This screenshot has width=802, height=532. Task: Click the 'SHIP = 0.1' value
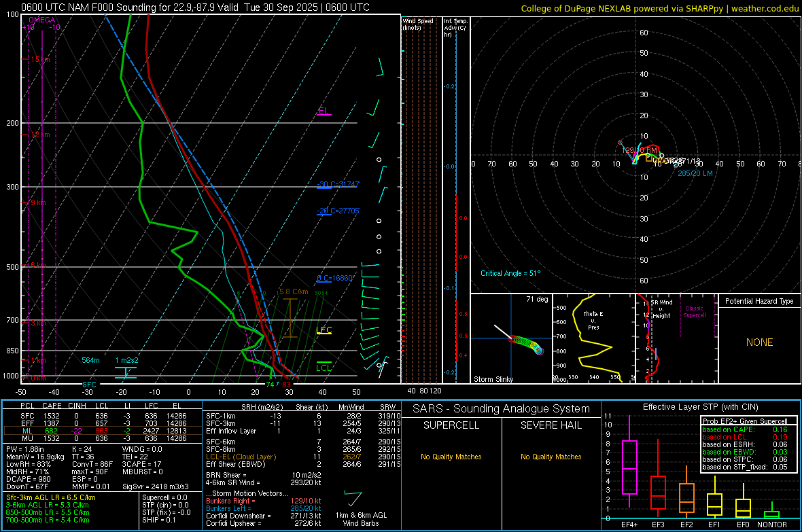coord(159,520)
